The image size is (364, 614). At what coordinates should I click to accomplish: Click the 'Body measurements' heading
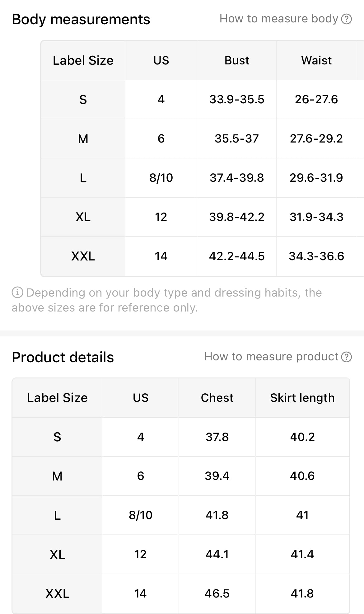pyautogui.click(x=81, y=19)
